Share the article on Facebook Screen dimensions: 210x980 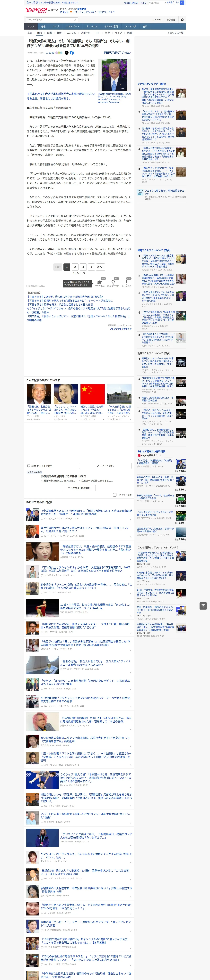click(x=72, y=53)
